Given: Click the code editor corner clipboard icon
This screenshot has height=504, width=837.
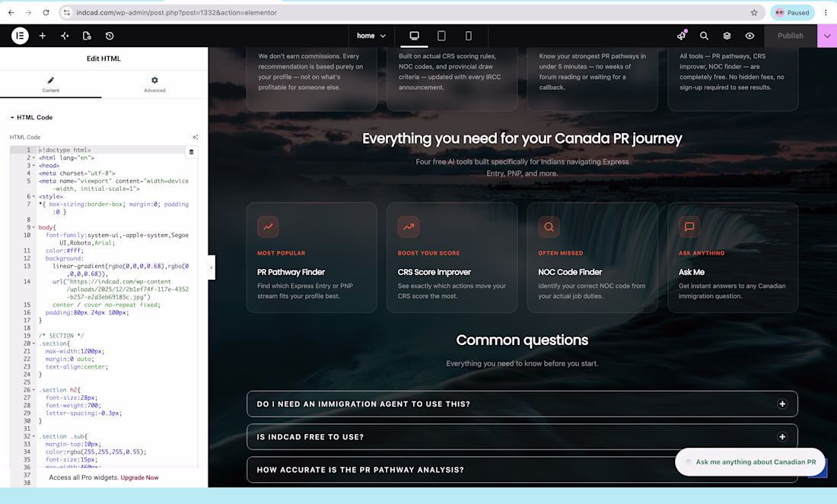Looking at the screenshot, I should (x=192, y=152).
